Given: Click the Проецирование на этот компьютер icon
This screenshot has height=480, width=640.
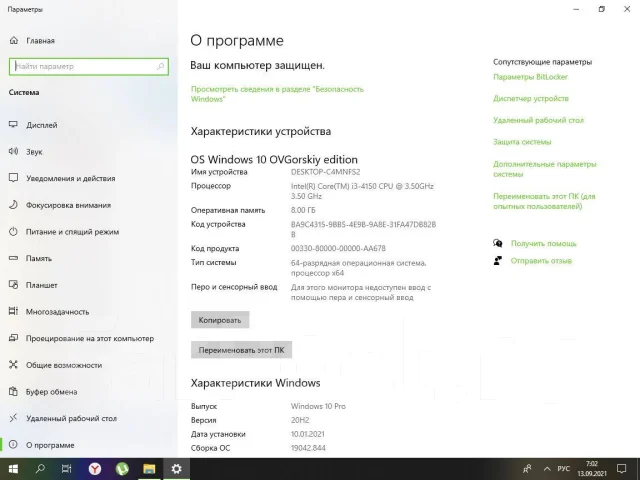Looking at the screenshot, I should [x=13, y=338].
